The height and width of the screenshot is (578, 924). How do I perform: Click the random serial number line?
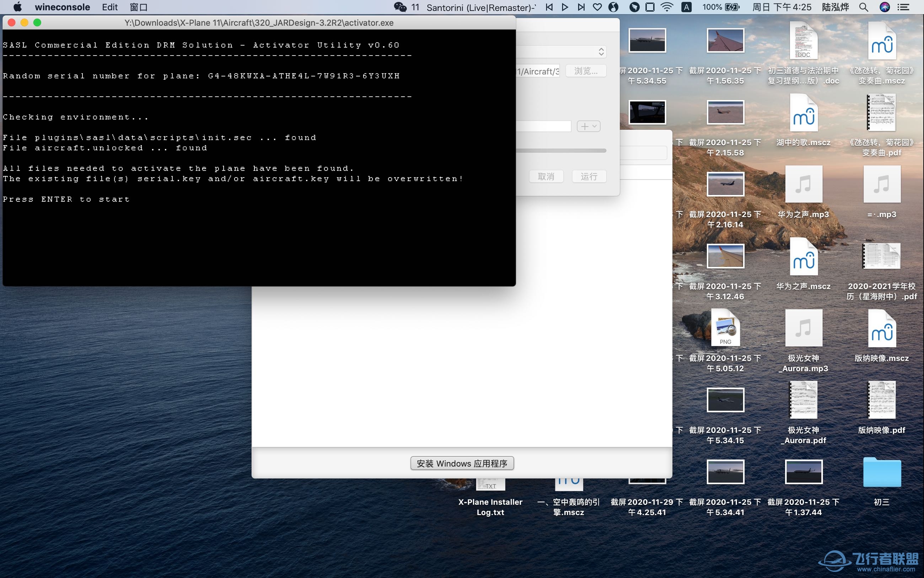coord(201,76)
